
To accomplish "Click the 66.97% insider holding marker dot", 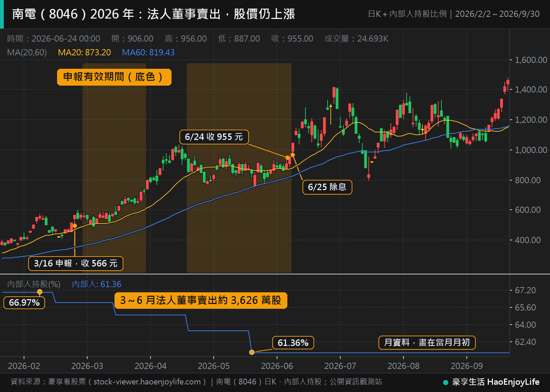I will click(x=40, y=292).
